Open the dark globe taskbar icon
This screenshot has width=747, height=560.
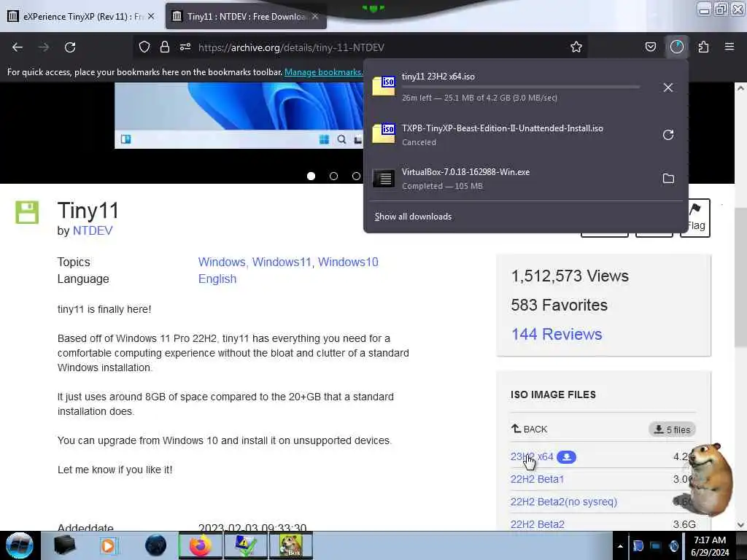pos(156,545)
